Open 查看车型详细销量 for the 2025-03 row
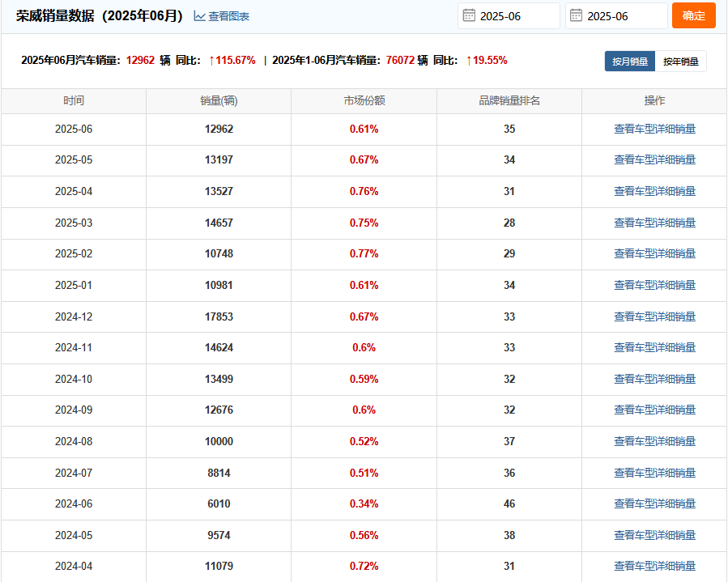 [x=654, y=223]
